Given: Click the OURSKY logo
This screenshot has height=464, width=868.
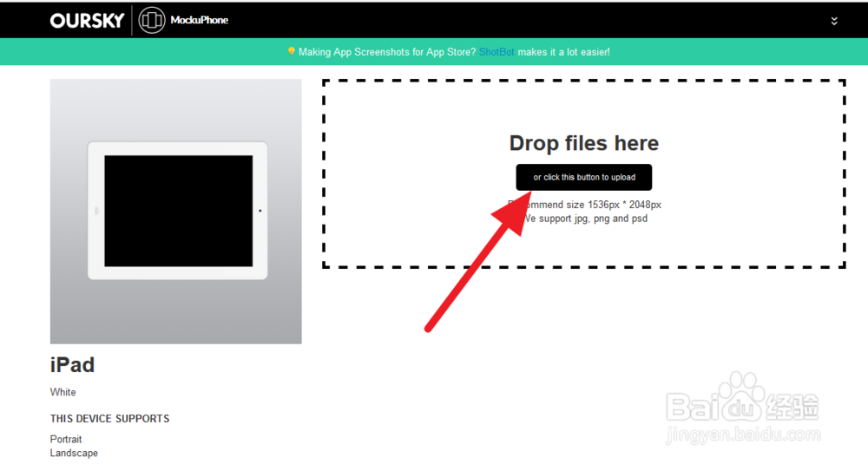Looking at the screenshot, I should pyautogui.click(x=87, y=21).
